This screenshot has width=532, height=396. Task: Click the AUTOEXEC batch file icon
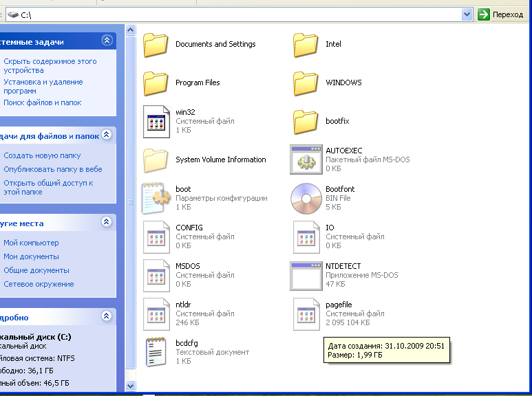click(x=306, y=160)
